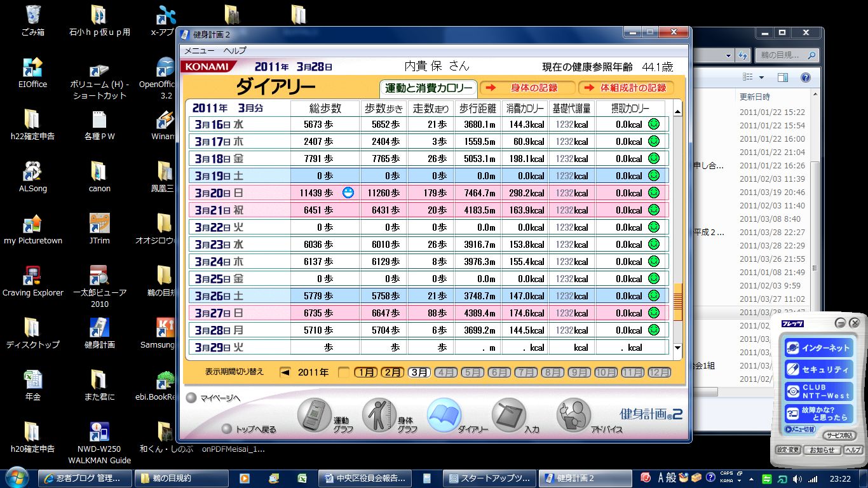Image resolution: width=868 pixels, height=488 pixels.
Task: Click the help icon in Explorer window
Action: tap(805, 78)
